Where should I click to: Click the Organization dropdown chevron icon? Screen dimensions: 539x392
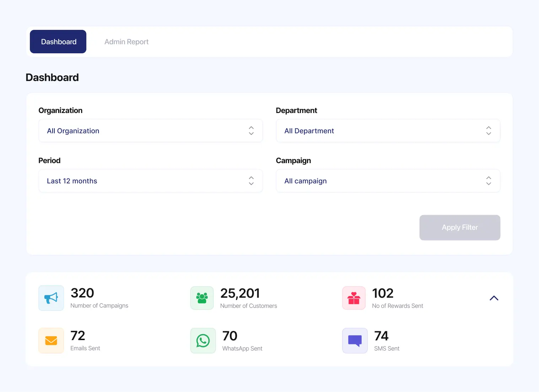(251, 131)
